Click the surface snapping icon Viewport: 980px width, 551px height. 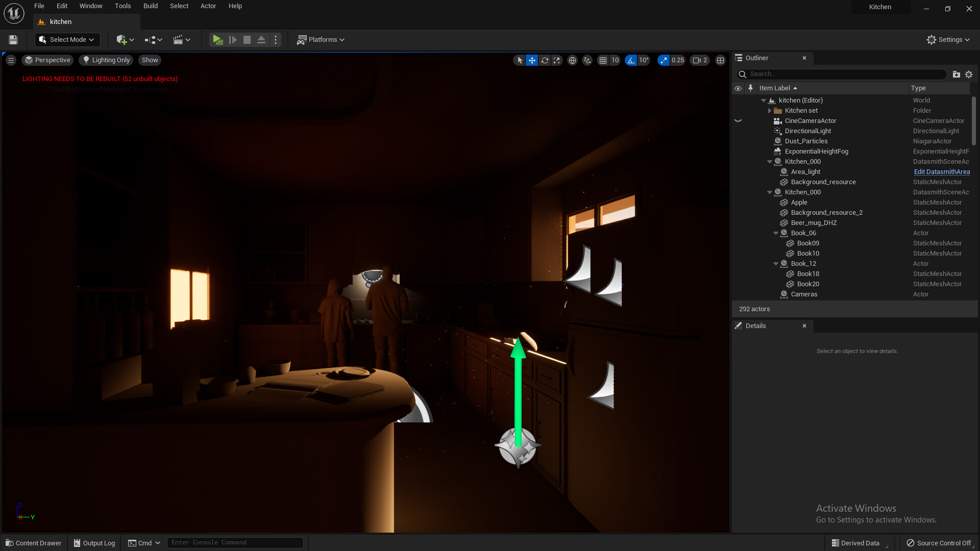587,60
